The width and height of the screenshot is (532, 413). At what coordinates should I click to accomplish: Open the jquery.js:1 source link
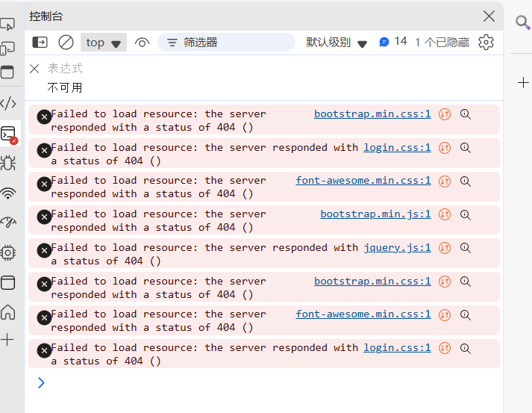(x=397, y=248)
